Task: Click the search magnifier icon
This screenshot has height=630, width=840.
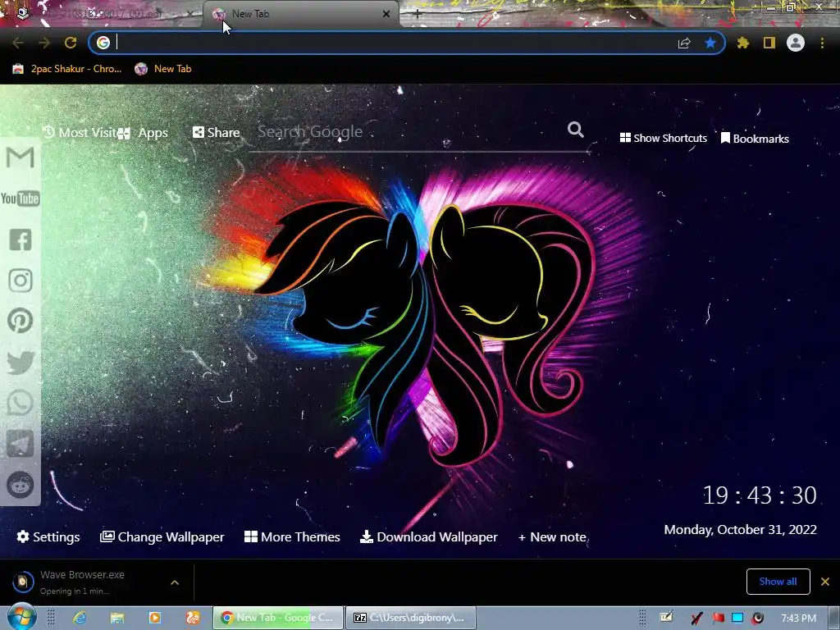Action: pyautogui.click(x=575, y=130)
